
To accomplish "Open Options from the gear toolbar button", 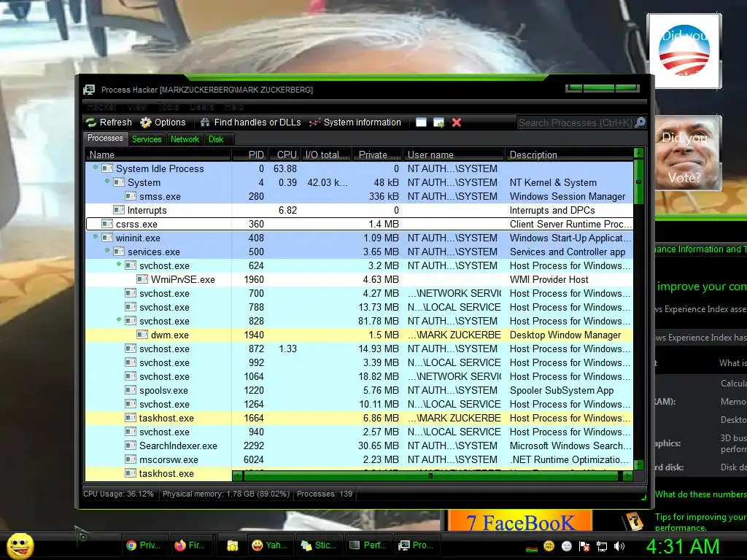I will pyautogui.click(x=163, y=122).
